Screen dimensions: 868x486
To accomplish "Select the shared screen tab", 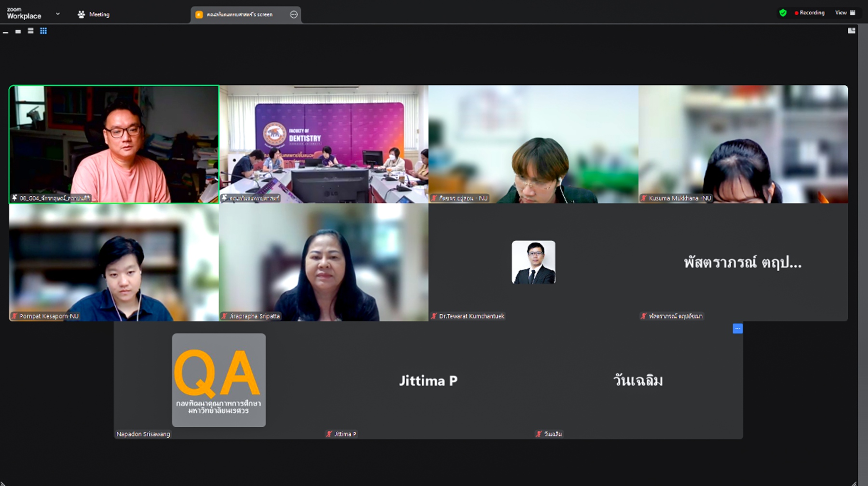I will tap(240, 14).
